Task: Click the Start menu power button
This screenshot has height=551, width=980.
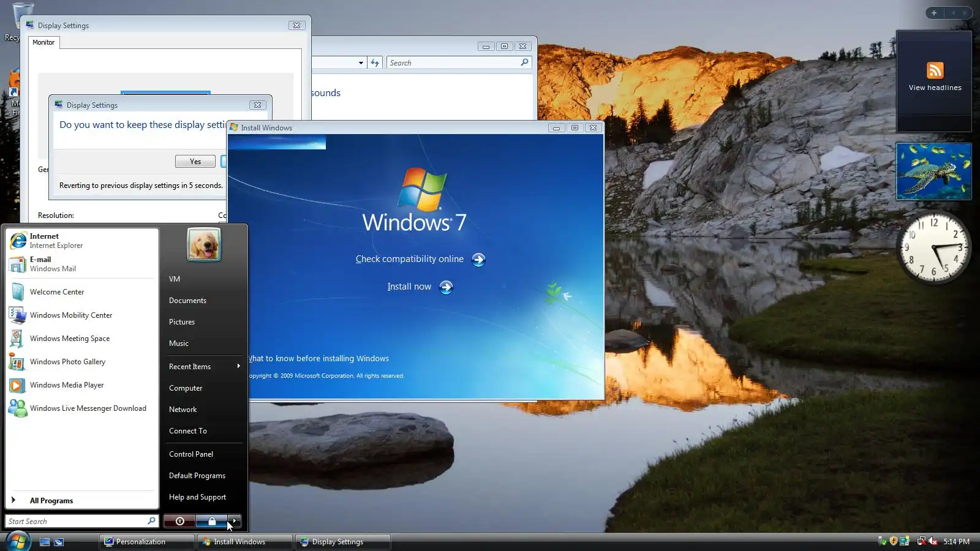Action: (x=179, y=521)
